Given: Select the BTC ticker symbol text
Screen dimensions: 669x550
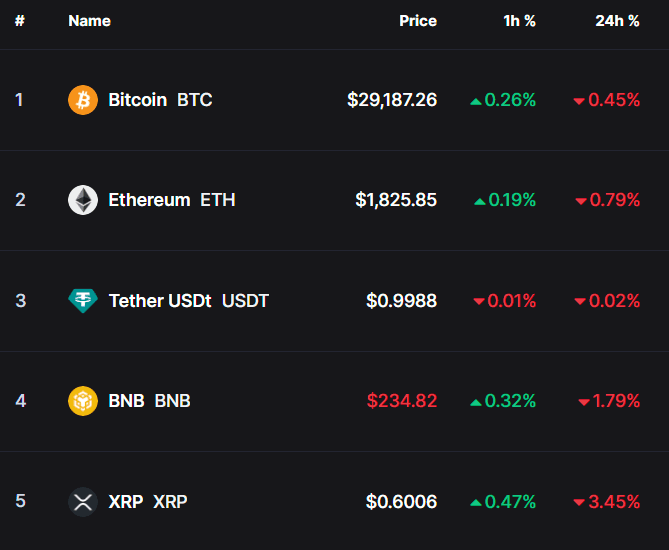Looking at the screenshot, I should coord(195,100).
